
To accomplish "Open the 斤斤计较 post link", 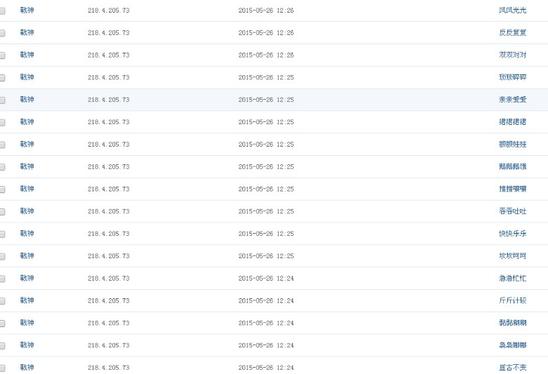I will pos(512,301).
